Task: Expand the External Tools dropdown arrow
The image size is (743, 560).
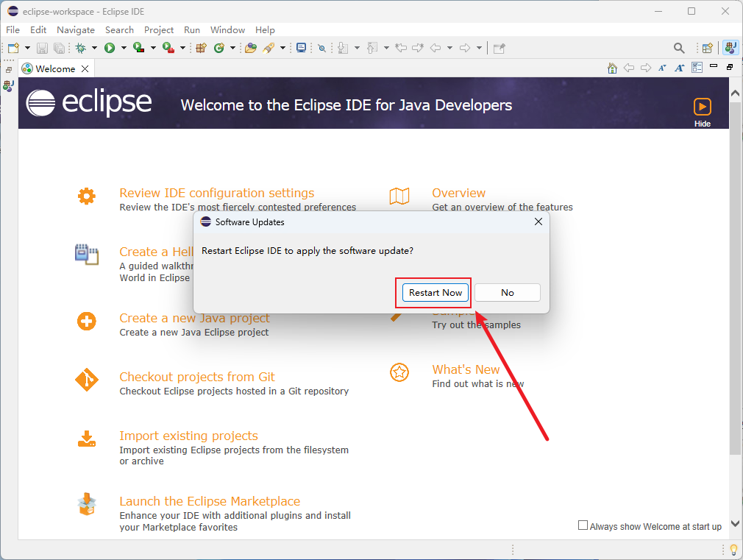Action: 182,48
